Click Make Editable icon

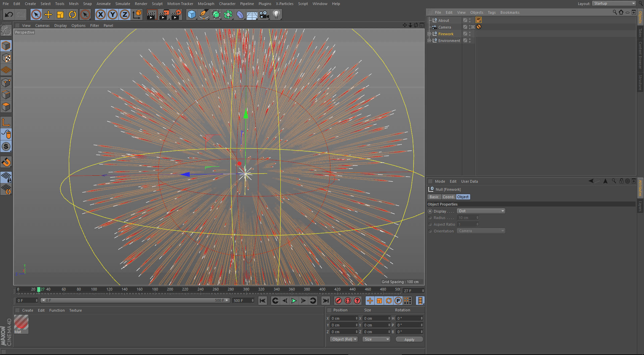pyautogui.click(x=6, y=31)
